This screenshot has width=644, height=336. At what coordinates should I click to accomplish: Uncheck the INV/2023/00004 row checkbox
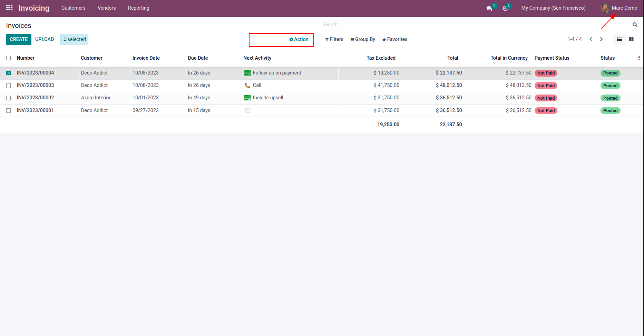coord(9,73)
